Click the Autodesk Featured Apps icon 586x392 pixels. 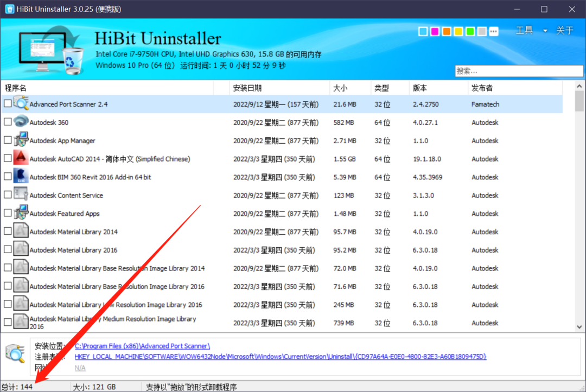pos(21,213)
